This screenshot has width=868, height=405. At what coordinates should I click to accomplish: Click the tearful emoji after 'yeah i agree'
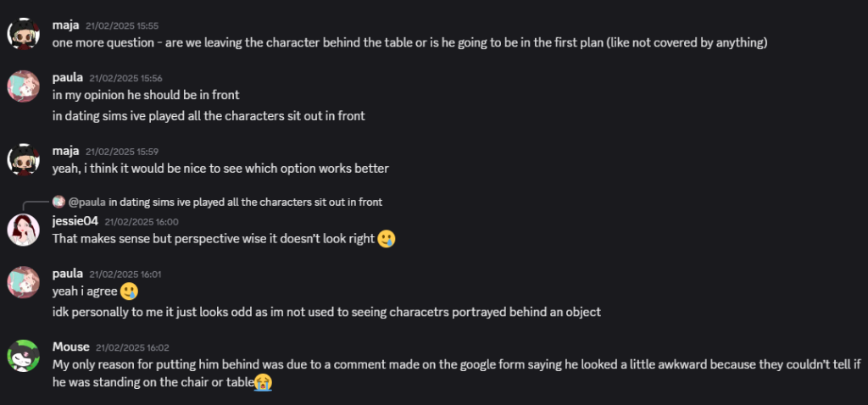coord(129,291)
